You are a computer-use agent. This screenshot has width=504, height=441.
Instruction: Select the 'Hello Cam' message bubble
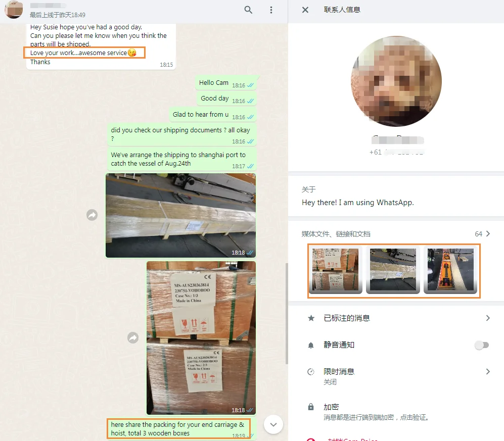pos(226,83)
